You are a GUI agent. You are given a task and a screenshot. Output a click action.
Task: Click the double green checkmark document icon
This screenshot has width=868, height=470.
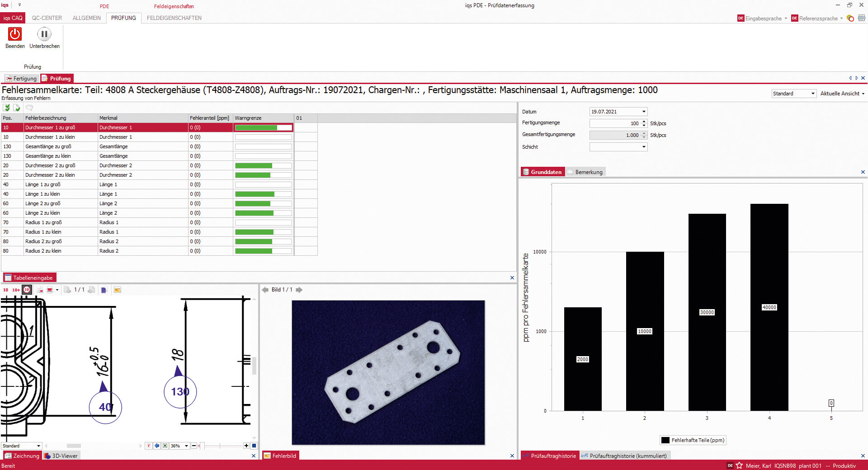pyautogui.click(x=7, y=108)
